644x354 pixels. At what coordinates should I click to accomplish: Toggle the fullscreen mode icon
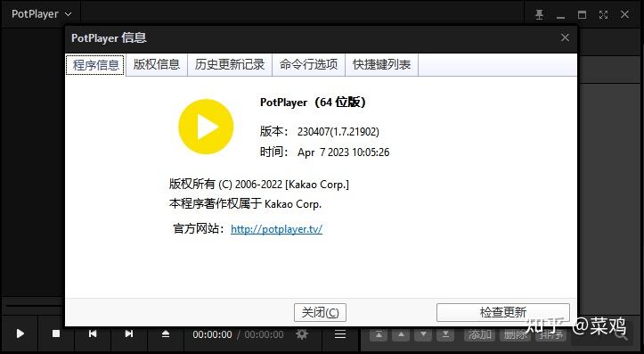click(x=603, y=14)
